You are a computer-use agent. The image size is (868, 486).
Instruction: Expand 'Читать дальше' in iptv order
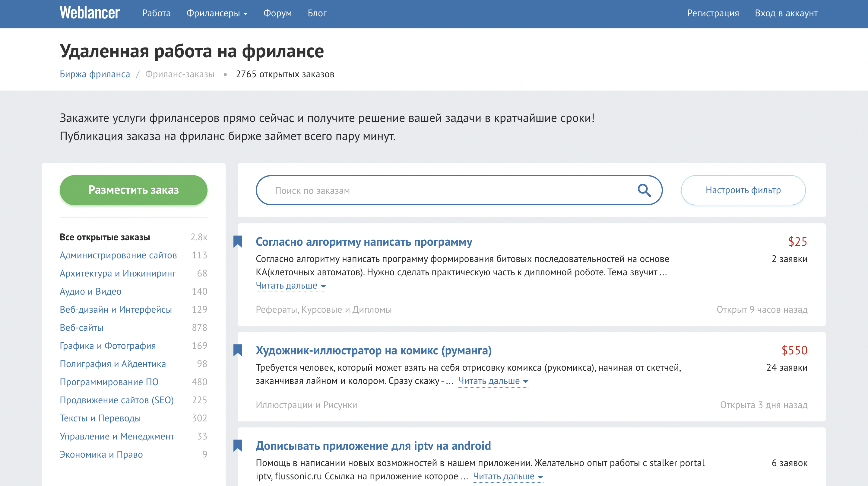pos(508,476)
